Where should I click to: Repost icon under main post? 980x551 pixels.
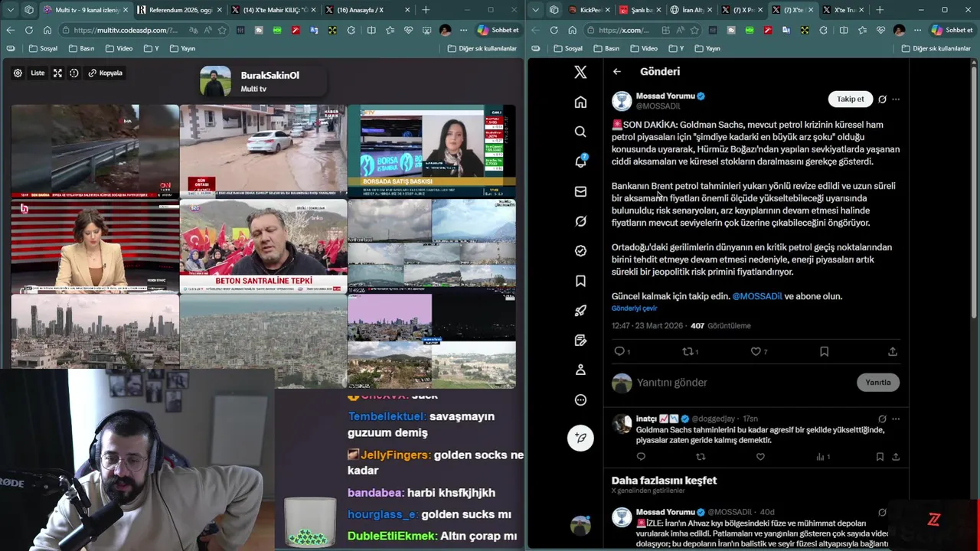[688, 351]
